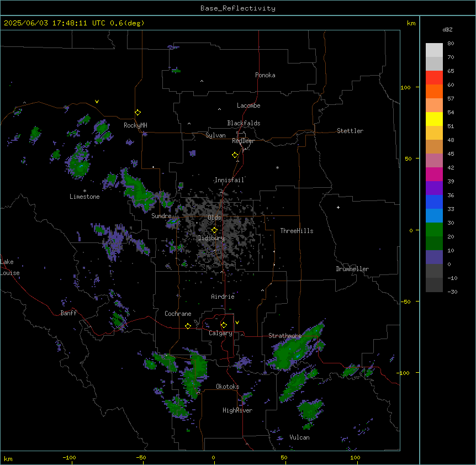476x465 pixels.
Task: Select the Stettler label
Action: pyautogui.click(x=350, y=131)
